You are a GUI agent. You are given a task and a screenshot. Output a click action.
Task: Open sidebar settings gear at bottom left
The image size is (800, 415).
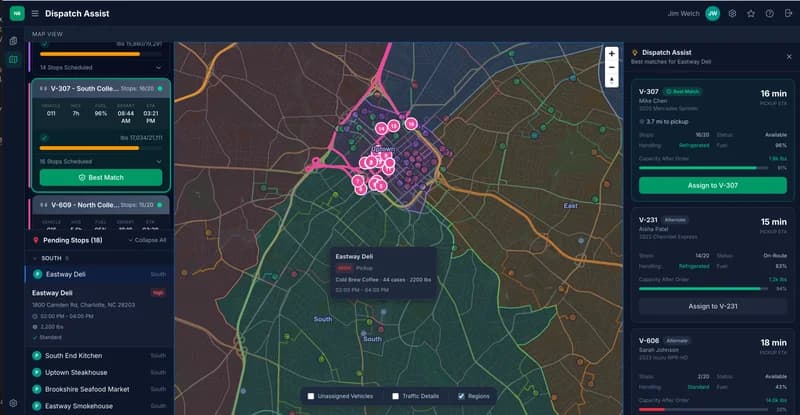(13, 403)
